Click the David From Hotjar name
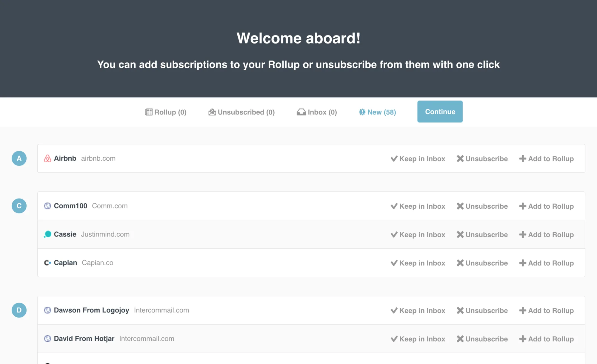 tap(84, 339)
